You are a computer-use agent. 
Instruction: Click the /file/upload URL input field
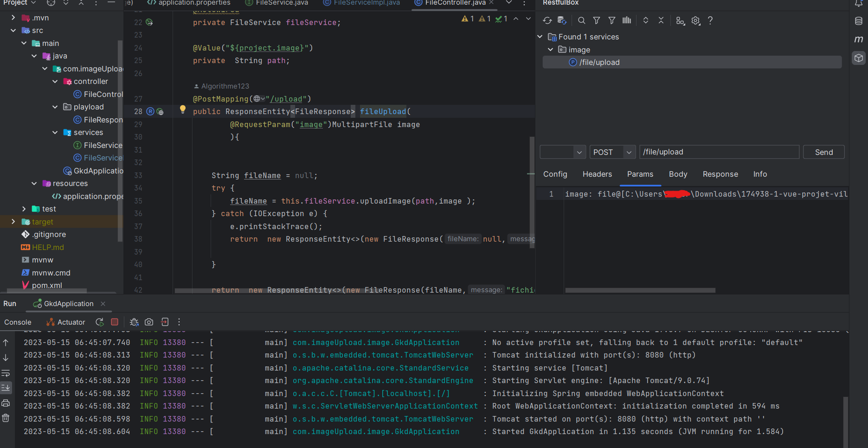pyautogui.click(x=719, y=152)
